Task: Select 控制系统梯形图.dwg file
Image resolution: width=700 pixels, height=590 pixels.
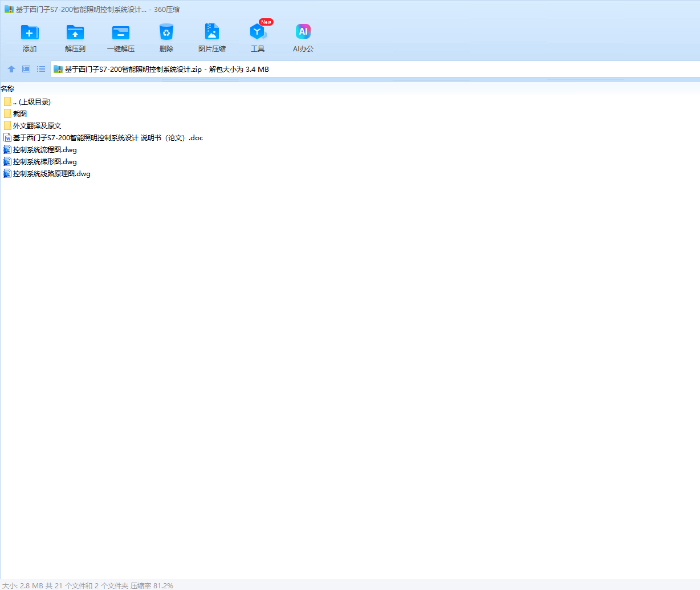Action: point(40,162)
